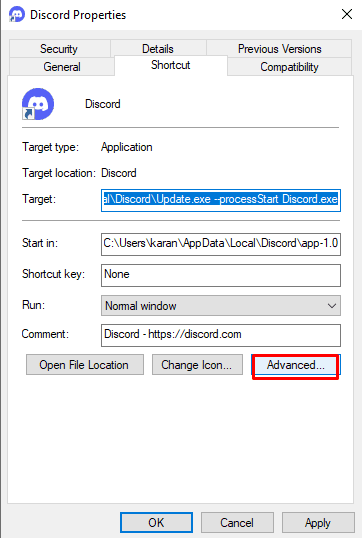Click the Shortcut key field showing None
The height and width of the screenshot is (538, 362).
click(221, 275)
